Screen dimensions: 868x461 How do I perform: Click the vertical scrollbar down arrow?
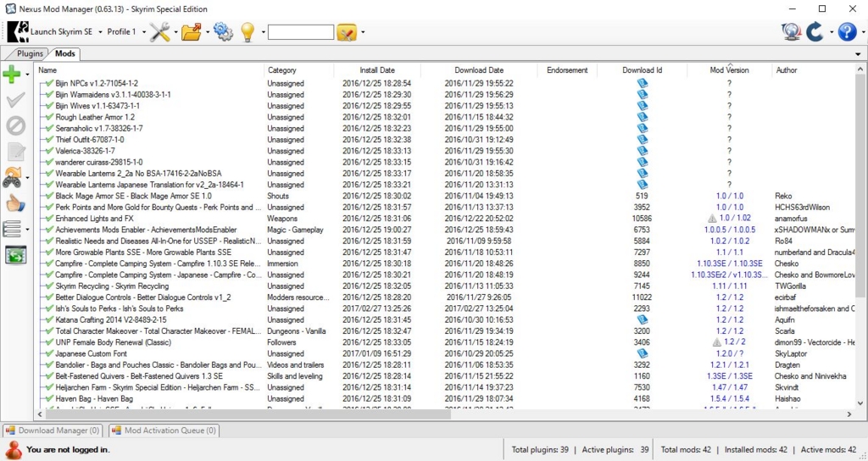(x=861, y=403)
